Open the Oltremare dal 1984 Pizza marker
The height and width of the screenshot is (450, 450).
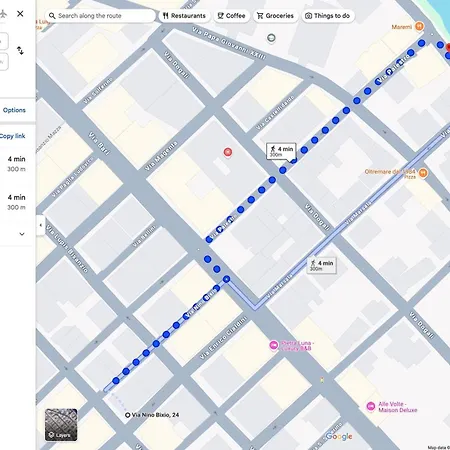coord(423,173)
